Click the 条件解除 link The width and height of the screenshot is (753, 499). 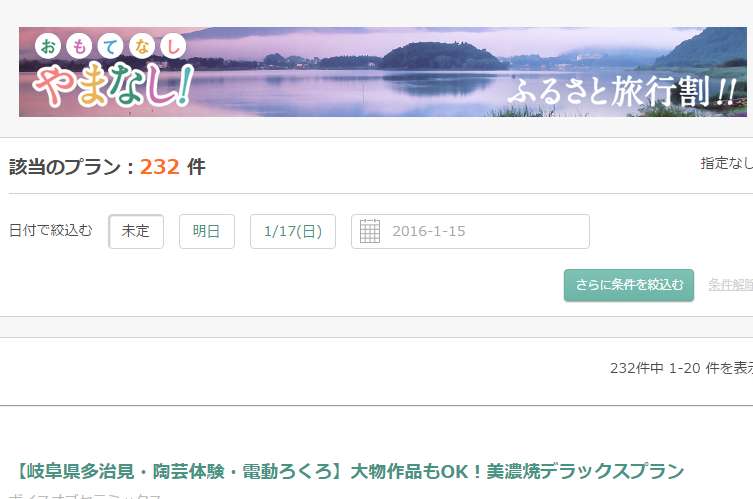(x=730, y=285)
